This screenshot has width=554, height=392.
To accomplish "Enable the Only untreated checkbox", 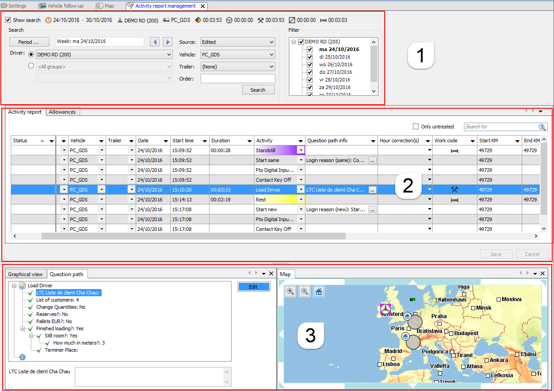I will tap(416, 127).
